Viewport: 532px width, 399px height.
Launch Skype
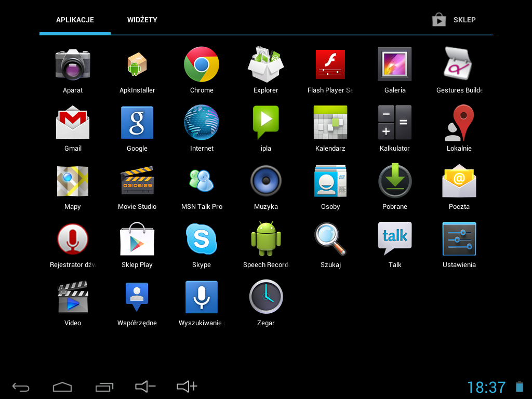pos(202,239)
